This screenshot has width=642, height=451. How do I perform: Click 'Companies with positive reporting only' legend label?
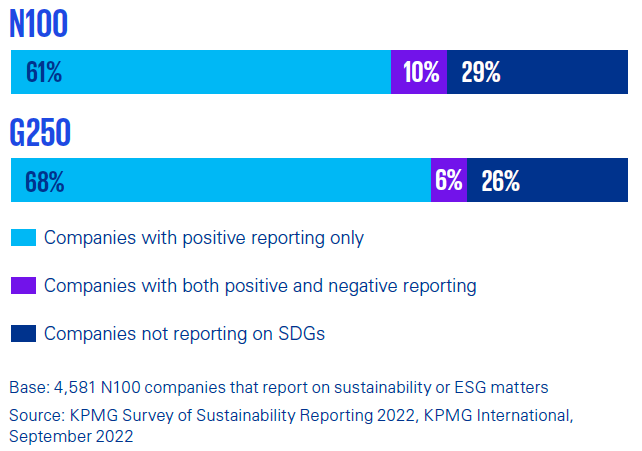pos(204,238)
